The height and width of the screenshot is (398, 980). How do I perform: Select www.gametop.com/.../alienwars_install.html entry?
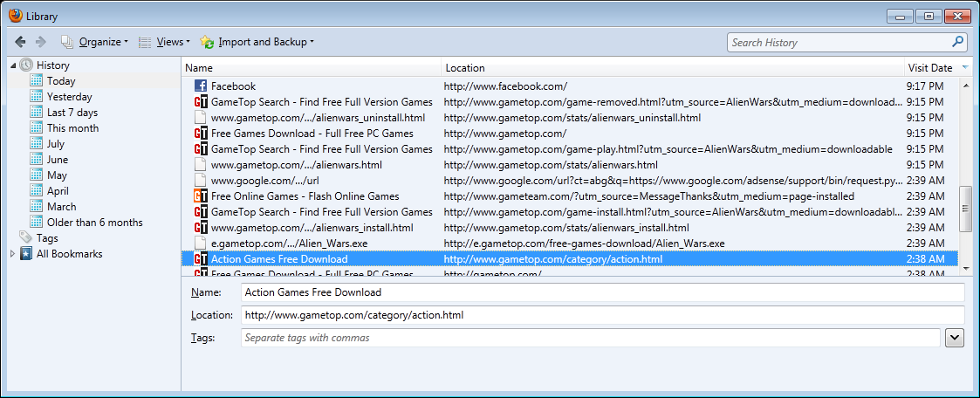pyautogui.click(x=569, y=228)
